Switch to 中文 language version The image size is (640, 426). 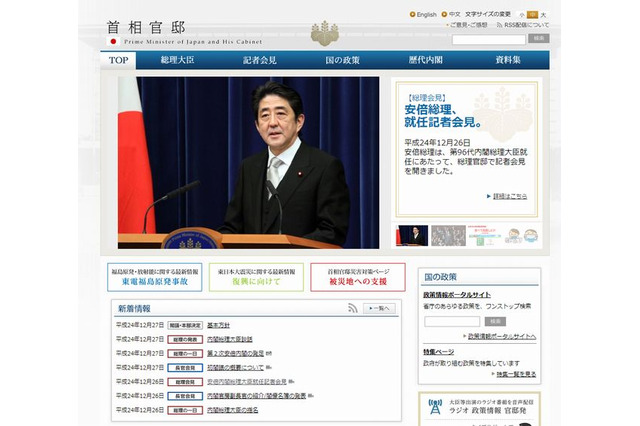[454, 14]
